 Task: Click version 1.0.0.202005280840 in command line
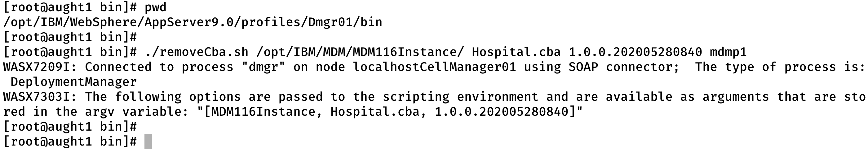pyautogui.click(x=635, y=52)
